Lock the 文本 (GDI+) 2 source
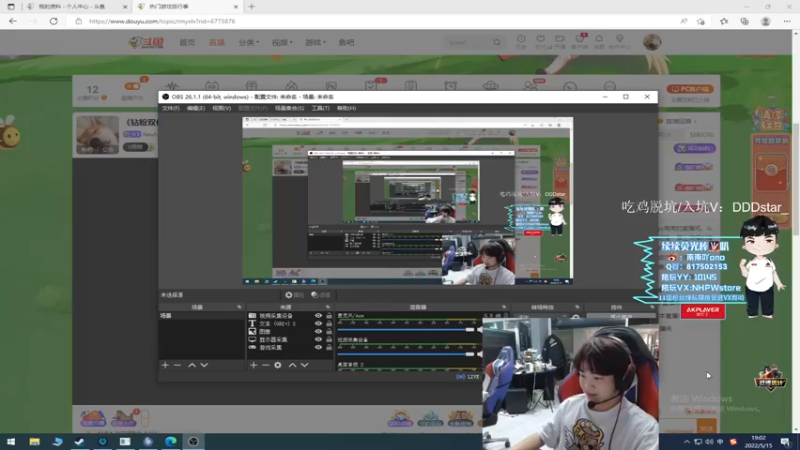The width and height of the screenshot is (800, 450). (329, 323)
